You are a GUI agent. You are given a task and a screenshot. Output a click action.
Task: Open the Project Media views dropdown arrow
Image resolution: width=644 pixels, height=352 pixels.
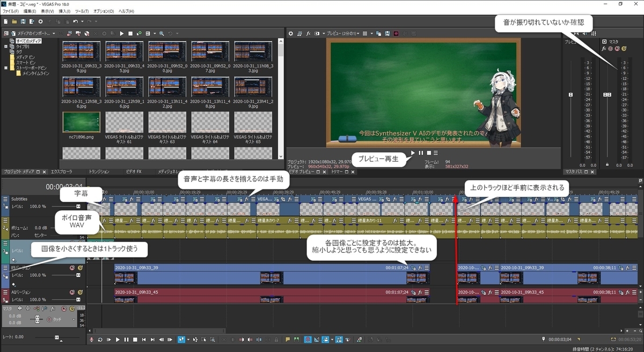pyautogui.click(x=155, y=33)
